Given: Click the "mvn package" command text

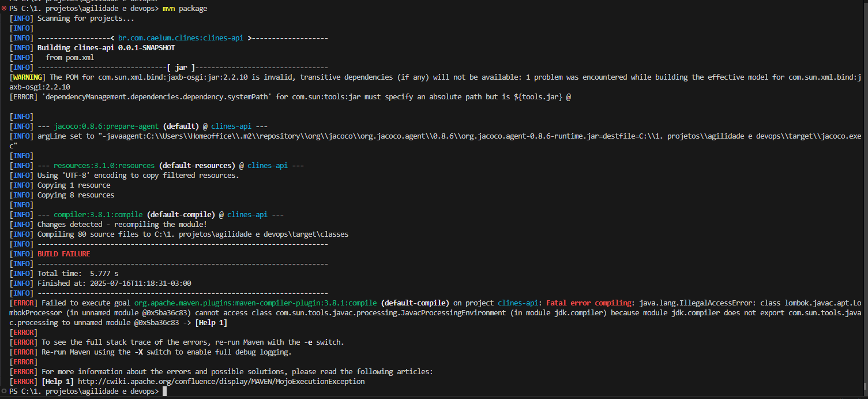Looking at the screenshot, I should [185, 9].
